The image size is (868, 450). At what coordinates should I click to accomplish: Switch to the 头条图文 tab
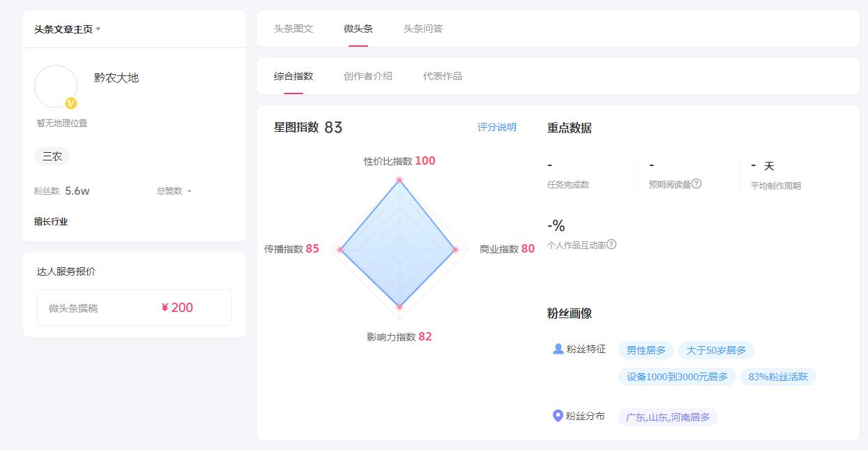coord(292,29)
